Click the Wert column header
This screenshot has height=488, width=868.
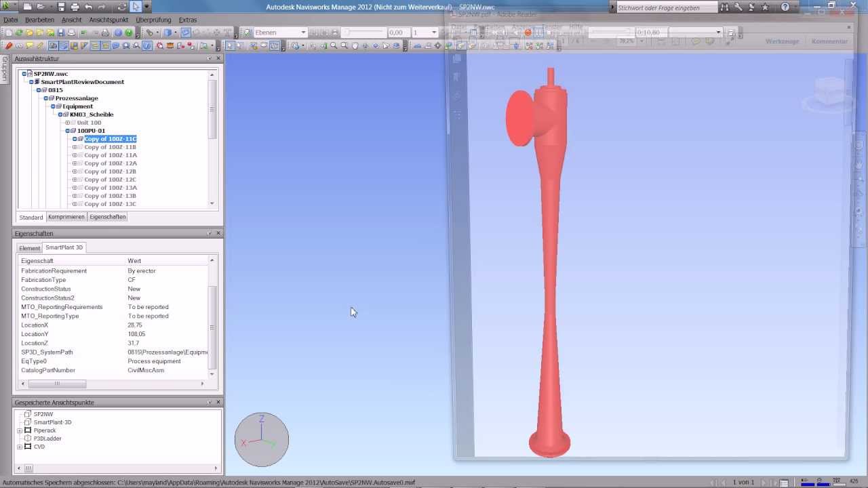tap(167, 261)
